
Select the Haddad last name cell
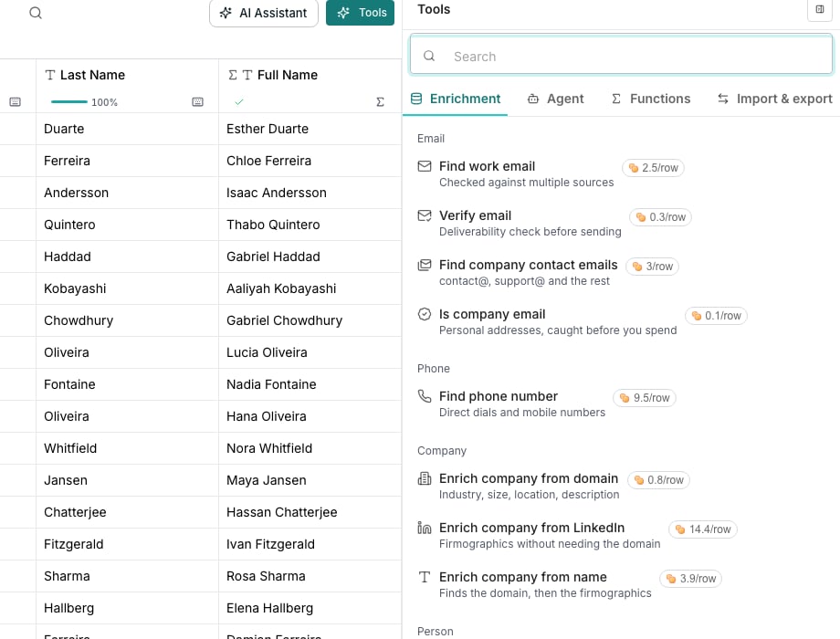click(x=127, y=257)
